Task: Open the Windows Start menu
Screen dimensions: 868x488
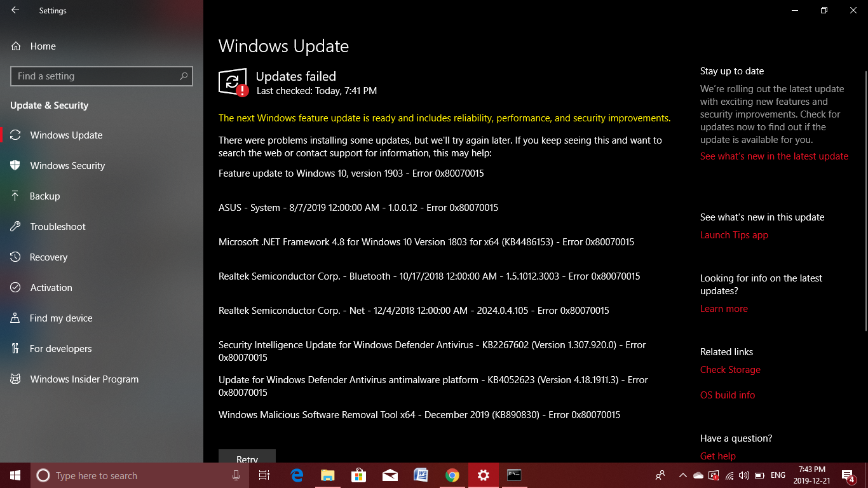Action: click(15, 475)
